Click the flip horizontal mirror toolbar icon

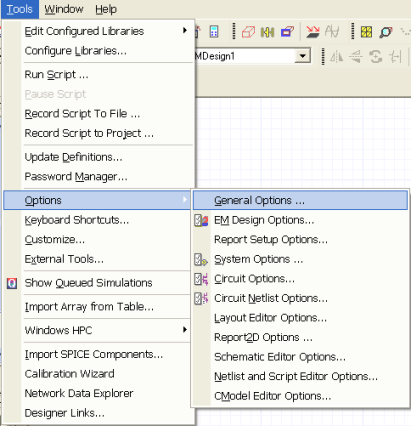[336, 57]
